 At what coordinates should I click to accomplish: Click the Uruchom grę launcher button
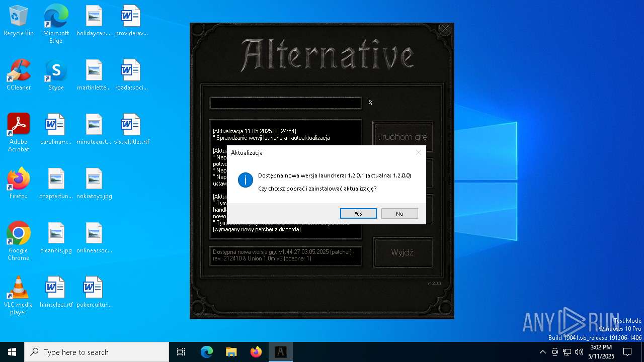coord(403,137)
